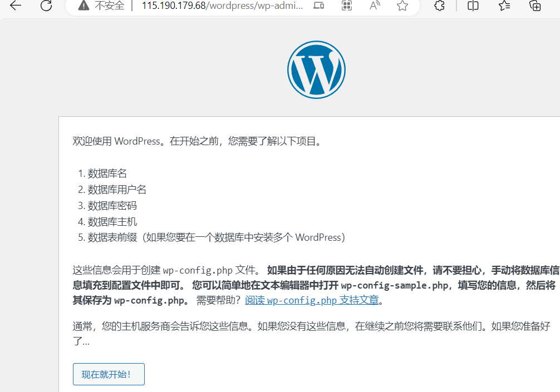Open the Collections icon
560x392 pixels.
(535, 6)
